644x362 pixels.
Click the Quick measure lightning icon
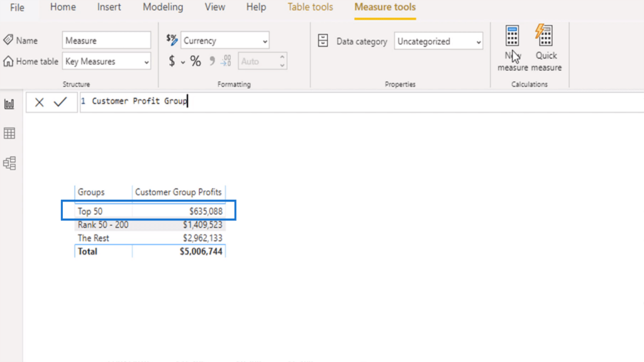click(545, 35)
